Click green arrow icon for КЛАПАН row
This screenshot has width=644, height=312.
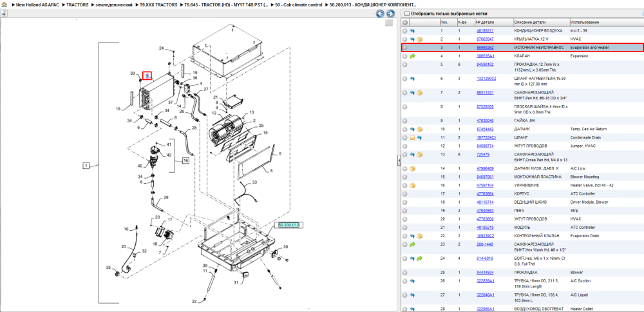[x=412, y=56]
